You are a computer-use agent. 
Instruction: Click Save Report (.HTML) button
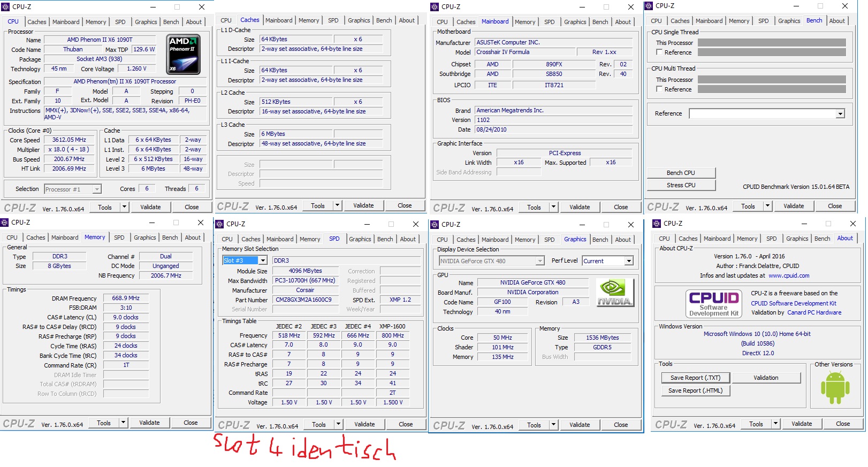coord(695,391)
